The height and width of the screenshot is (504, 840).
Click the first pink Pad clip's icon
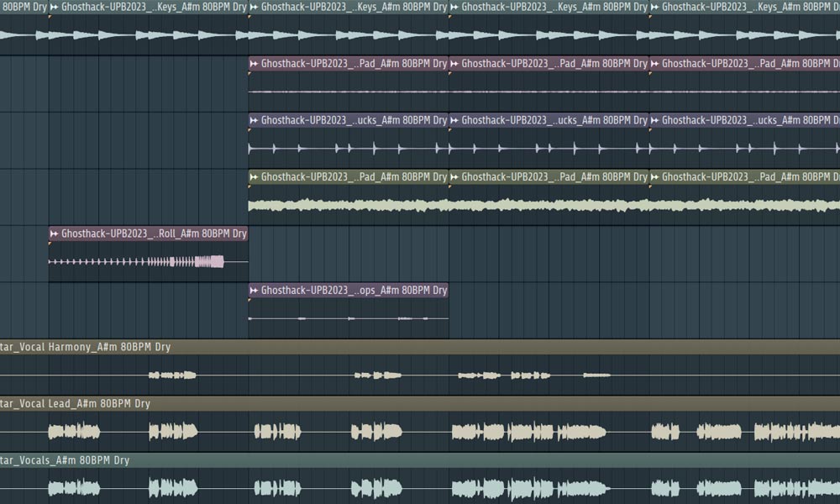point(254,64)
